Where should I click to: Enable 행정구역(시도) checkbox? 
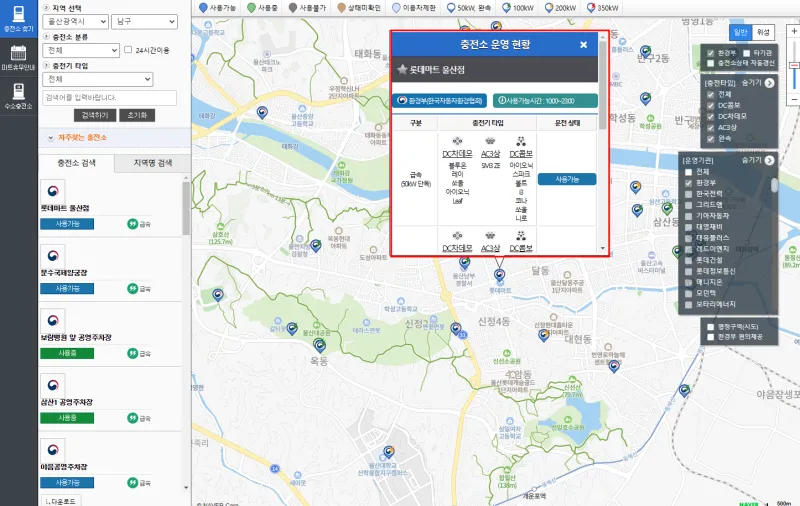click(711, 326)
